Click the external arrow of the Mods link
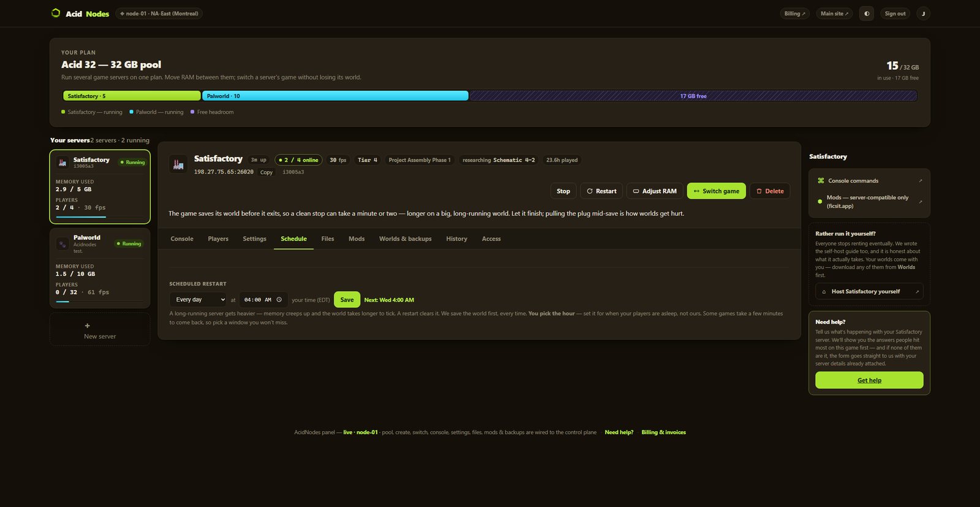 (920, 202)
